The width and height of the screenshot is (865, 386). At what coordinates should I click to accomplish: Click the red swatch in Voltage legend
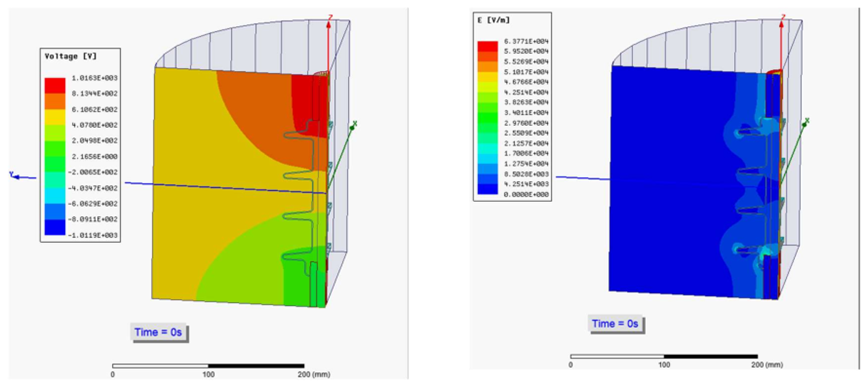pyautogui.click(x=55, y=85)
